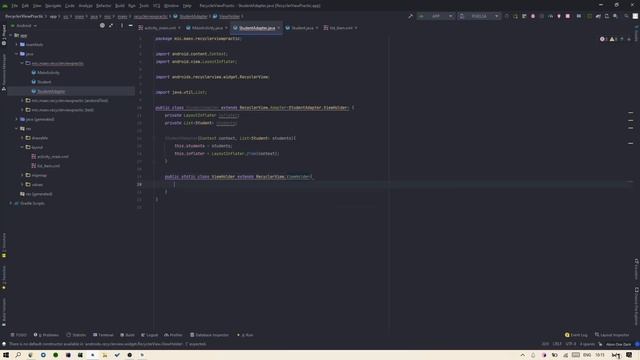Open activity_main.xml in the layout folder
640x360 pixels.
coord(53,157)
